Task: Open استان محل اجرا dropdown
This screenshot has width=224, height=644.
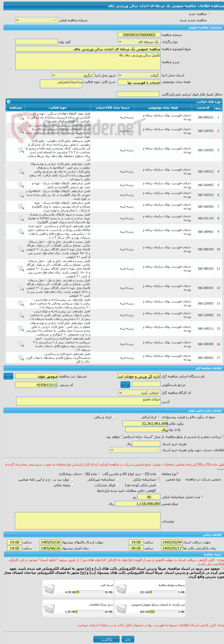Action: tap(139, 75)
